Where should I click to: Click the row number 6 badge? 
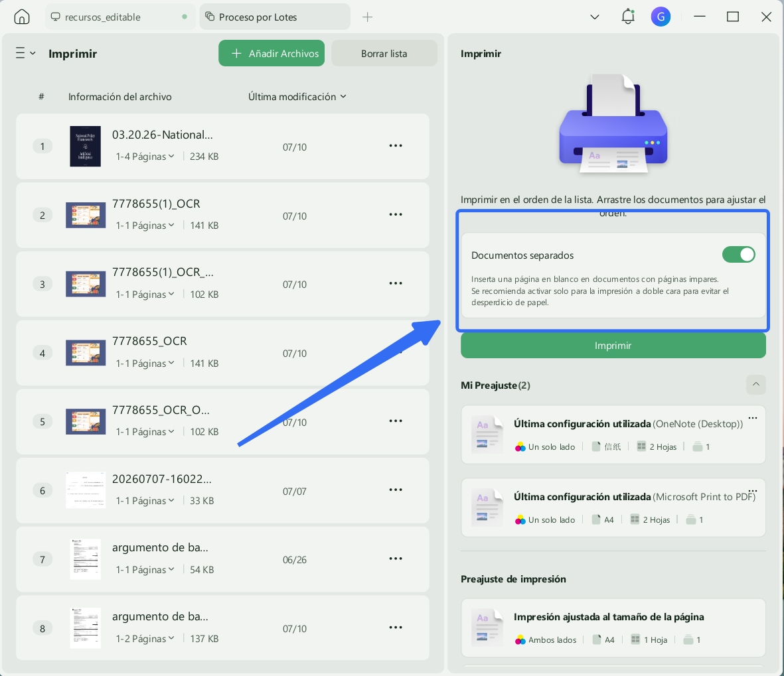coord(42,491)
